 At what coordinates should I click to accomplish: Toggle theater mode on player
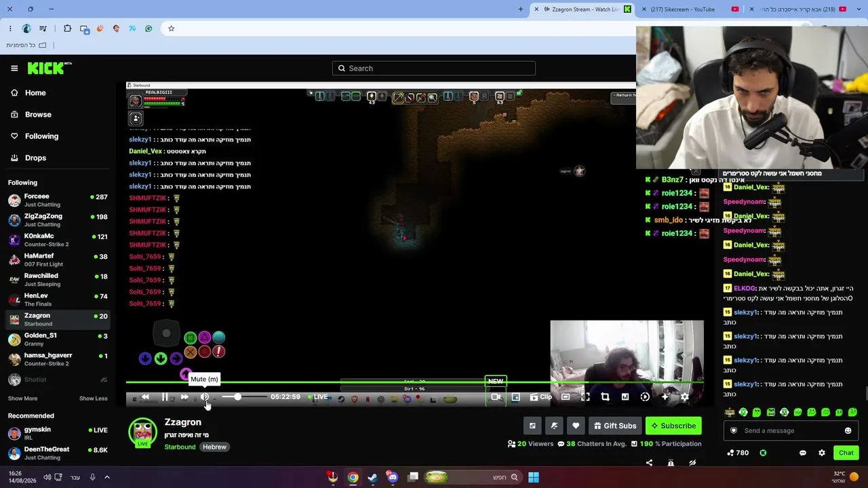pos(566,397)
